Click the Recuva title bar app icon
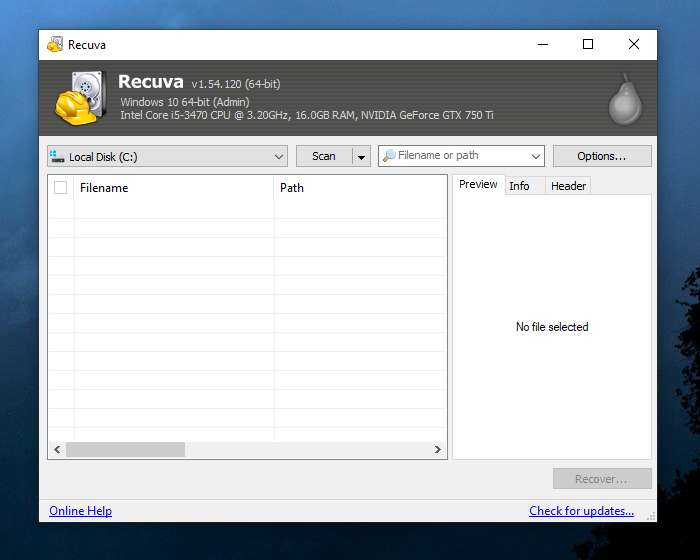Image resolution: width=700 pixels, height=560 pixels. click(x=55, y=45)
